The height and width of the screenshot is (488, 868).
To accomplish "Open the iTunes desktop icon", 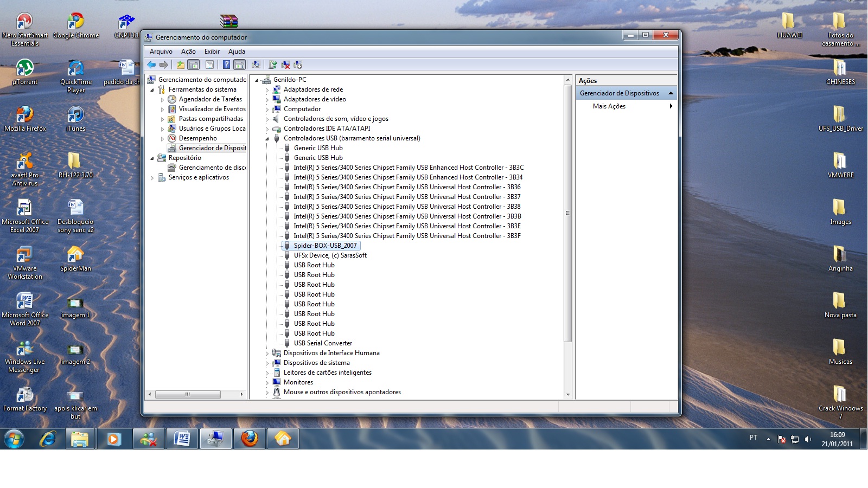I will point(75,119).
